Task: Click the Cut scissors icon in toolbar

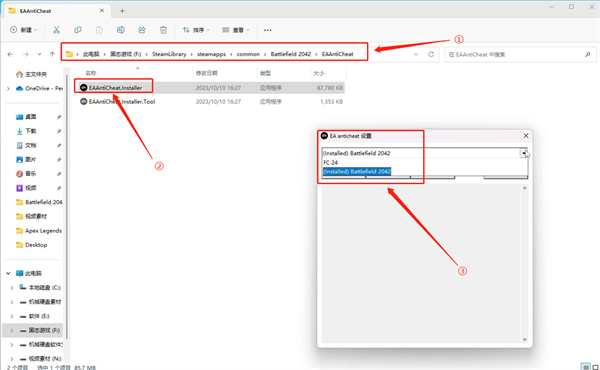Action: tap(56, 30)
